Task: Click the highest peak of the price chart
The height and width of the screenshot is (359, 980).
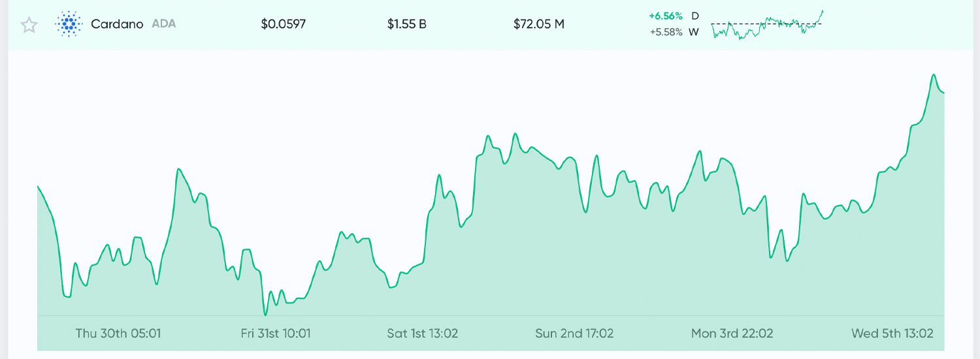Action: (x=934, y=75)
